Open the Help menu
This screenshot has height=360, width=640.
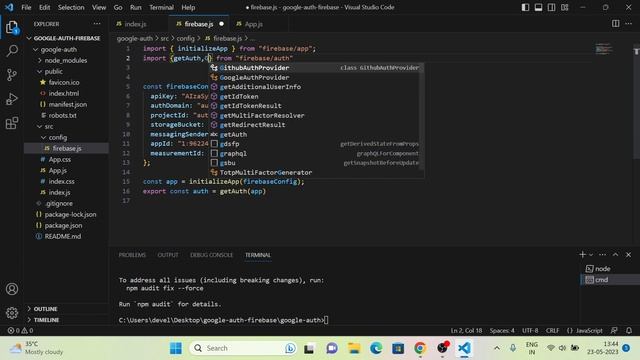coord(188,7)
